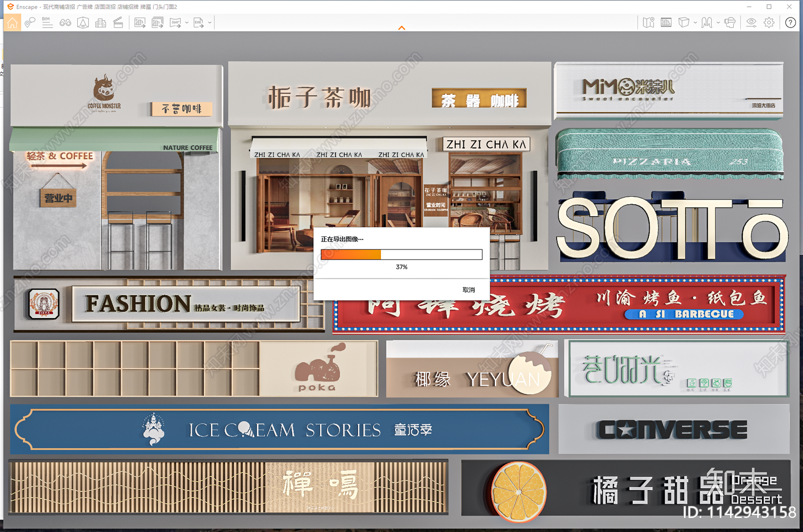The width and height of the screenshot is (803, 532).
Task: Open the Help question mark icon
Action: (x=790, y=23)
